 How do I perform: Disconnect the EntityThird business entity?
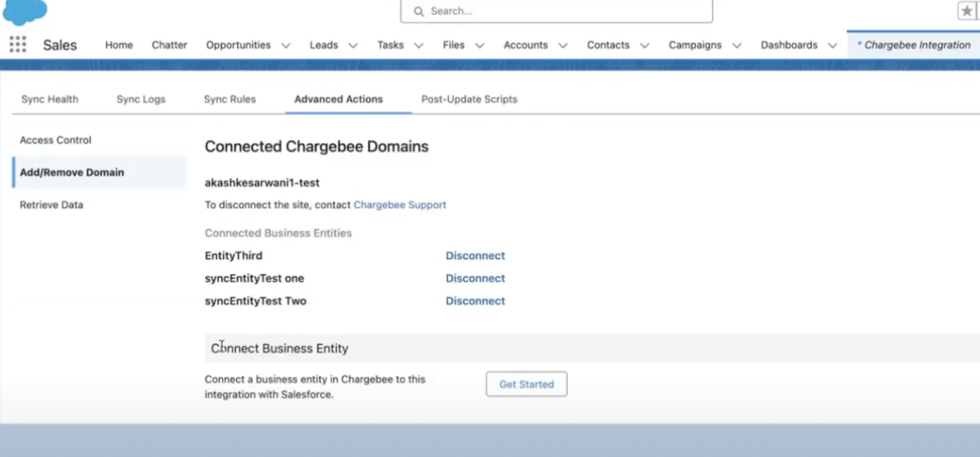(475, 256)
